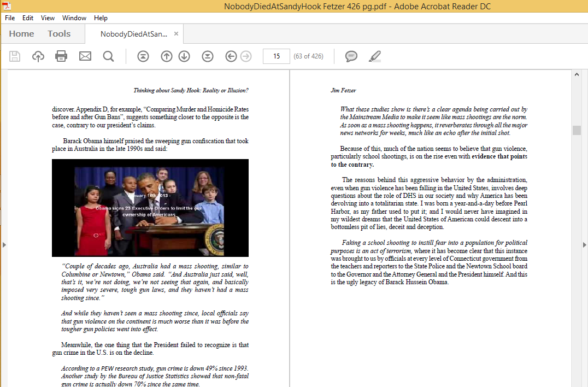Switch to the Home tab
This screenshot has height=387, width=588.
[21, 34]
